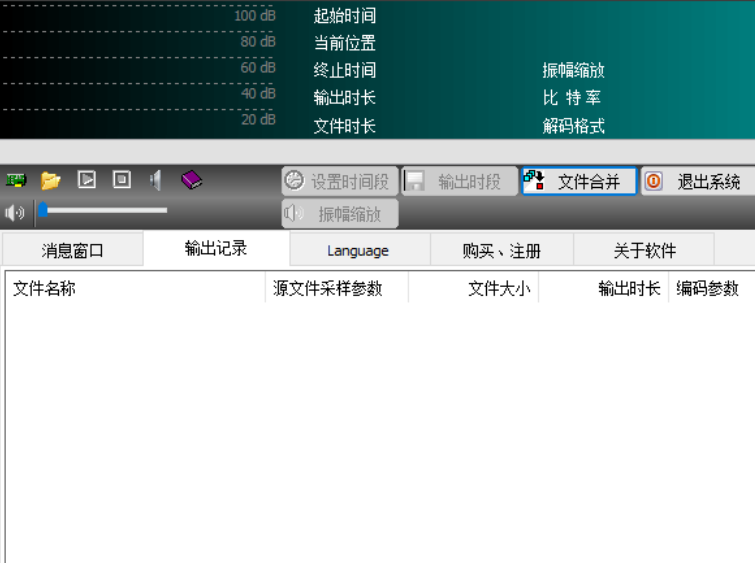Click the 起始时间 label in display
The image size is (755, 563).
[x=345, y=16]
